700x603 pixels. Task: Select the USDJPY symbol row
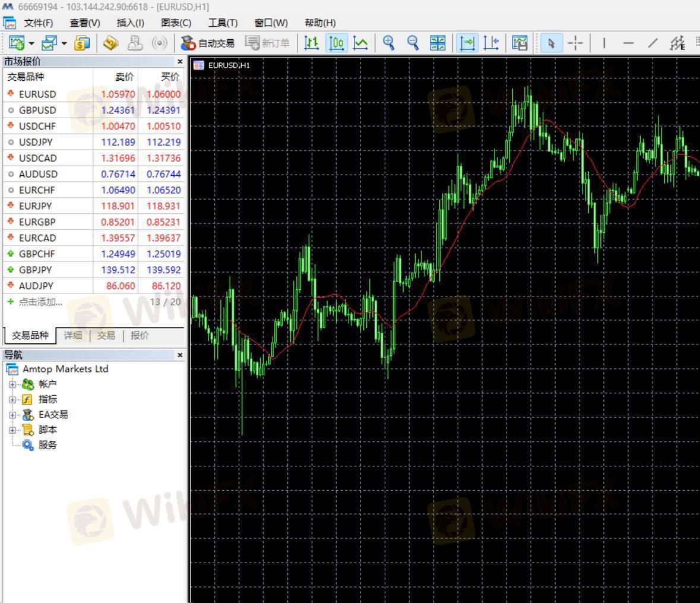pos(94,142)
